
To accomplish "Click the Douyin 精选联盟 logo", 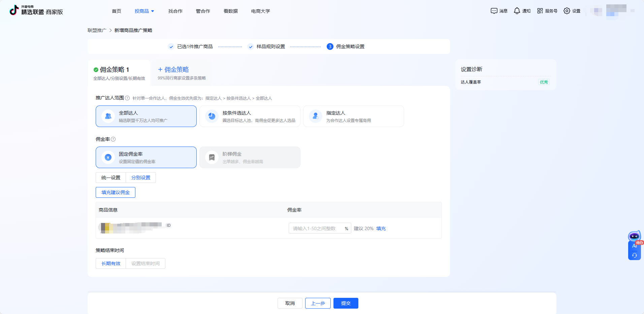I will tap(36, 11).
